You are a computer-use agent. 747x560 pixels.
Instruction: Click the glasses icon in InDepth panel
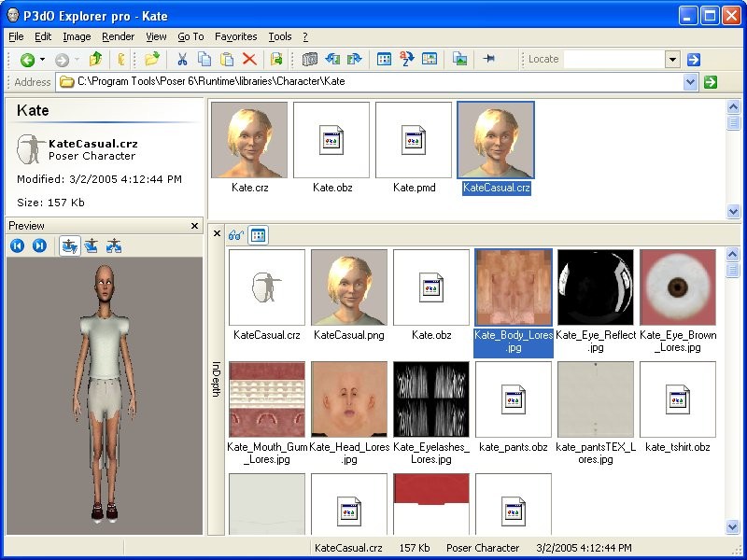236,235
